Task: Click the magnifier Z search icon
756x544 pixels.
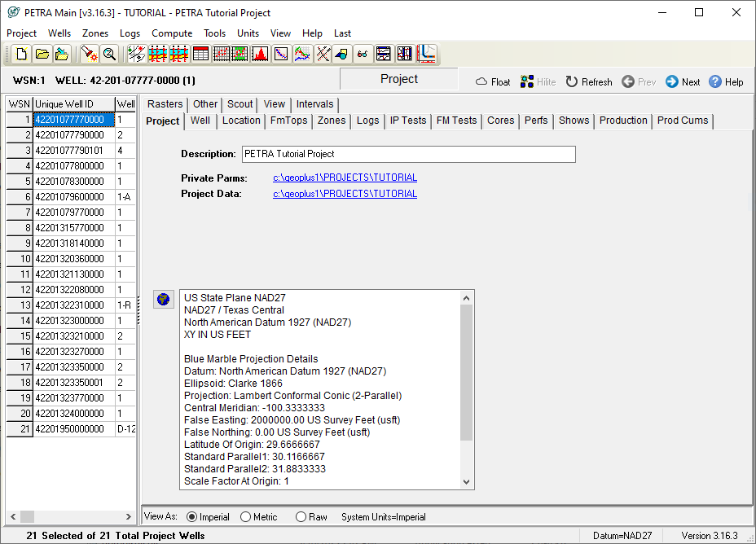Action: [x=109, y=54]
